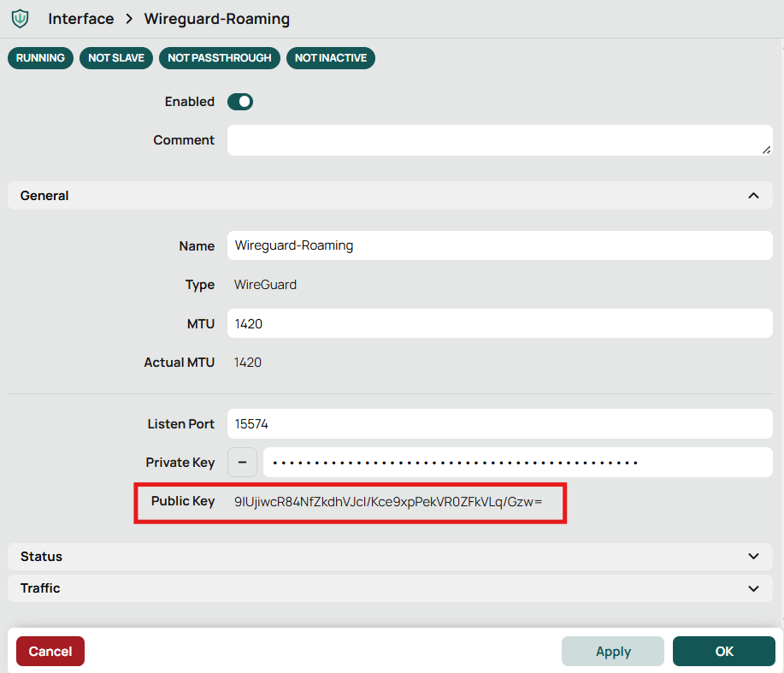Go back to Interface breadcrumb
This screenshot has height=673, width=784.
tap(81, 19)
